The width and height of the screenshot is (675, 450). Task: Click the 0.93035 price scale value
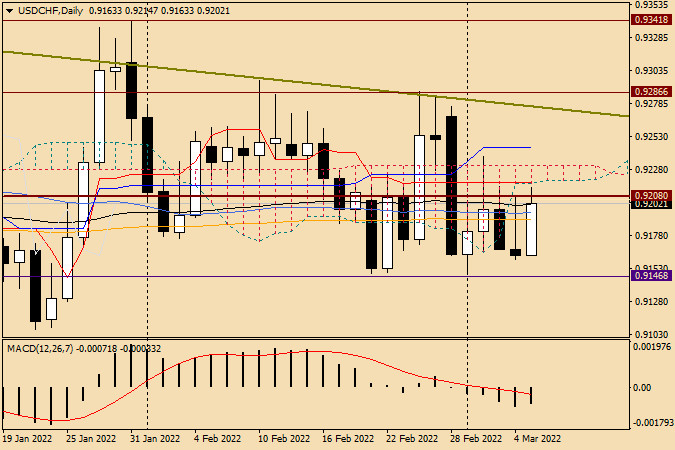[652, 70]
